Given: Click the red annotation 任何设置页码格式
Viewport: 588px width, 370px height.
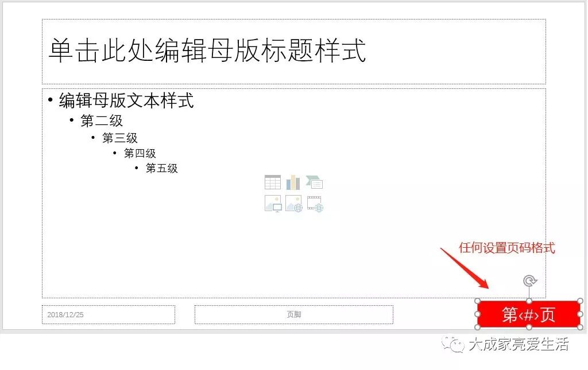Looking at the screenshot, I should 507,248.
